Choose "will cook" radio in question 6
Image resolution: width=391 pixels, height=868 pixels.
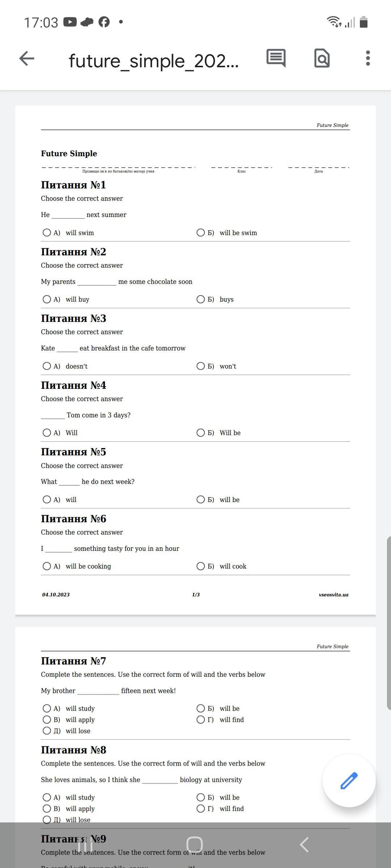(201, 566)
